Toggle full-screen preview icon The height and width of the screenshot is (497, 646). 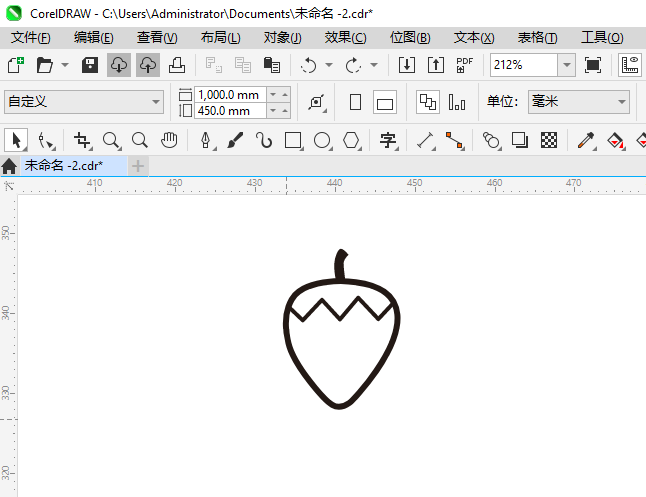[592, 65]
